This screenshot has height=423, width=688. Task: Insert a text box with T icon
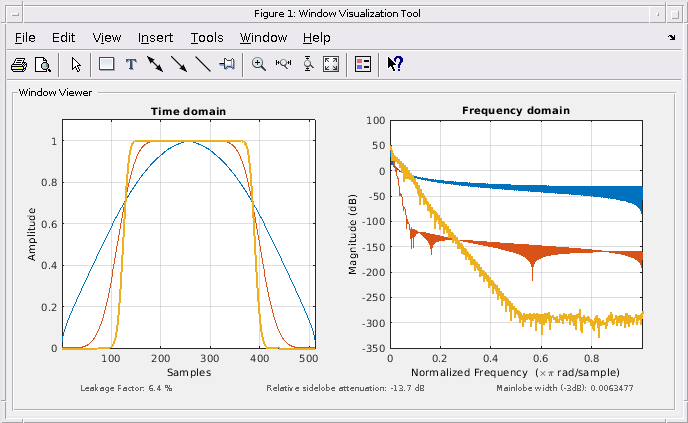click(x=131, y=65)
